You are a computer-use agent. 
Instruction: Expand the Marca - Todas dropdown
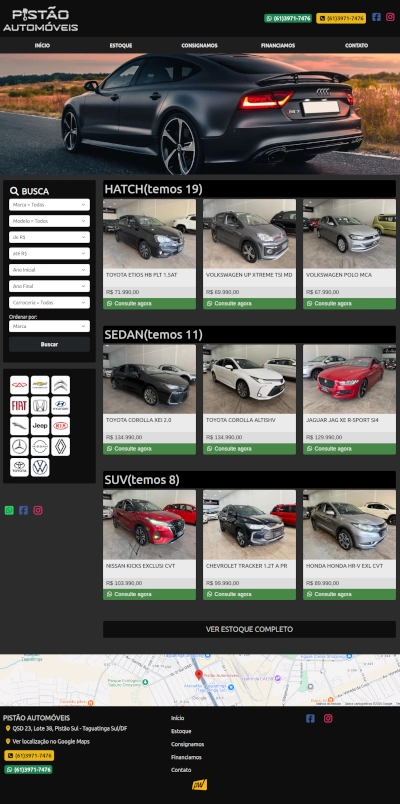[x=49, y=205]
